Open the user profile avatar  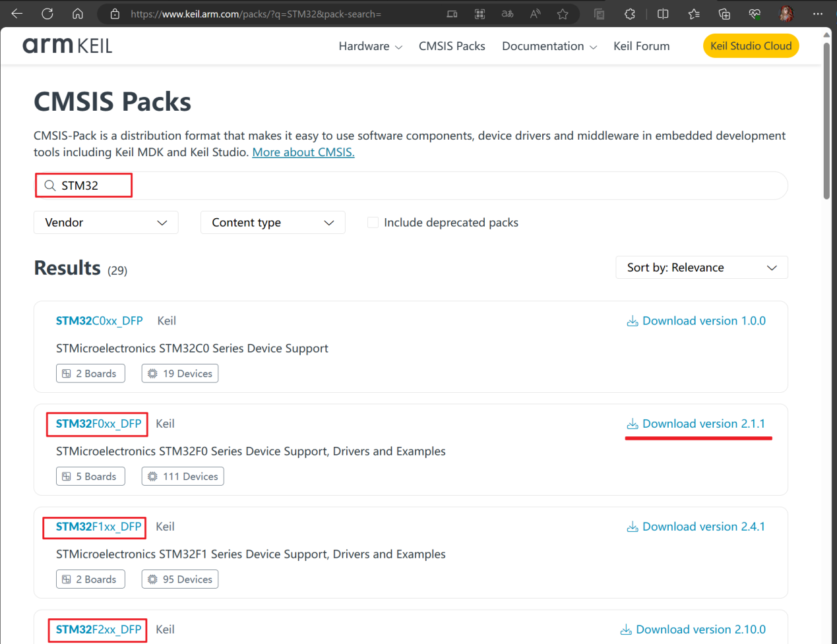[786, 14]
